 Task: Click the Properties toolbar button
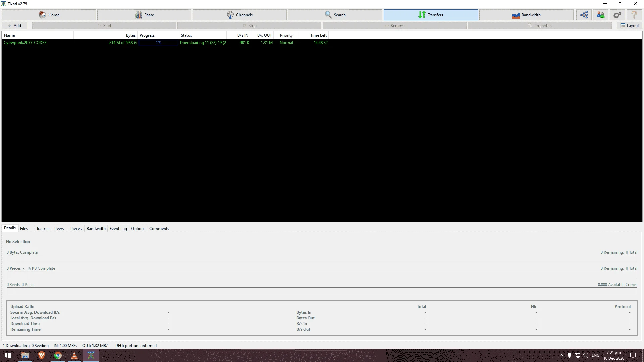tap(540, 26)
